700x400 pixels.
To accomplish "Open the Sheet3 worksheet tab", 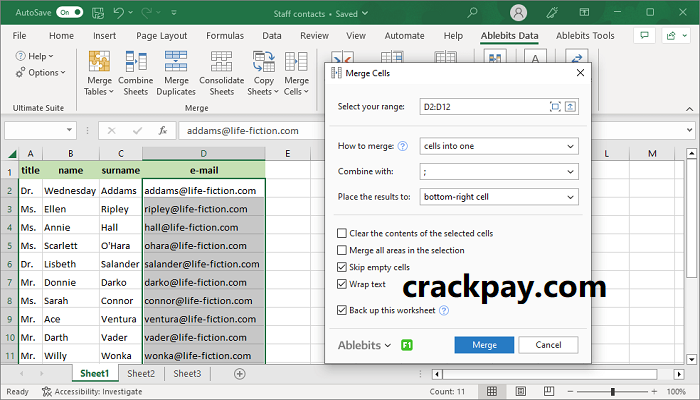I will pyautogui.click(x=187, y=374).
